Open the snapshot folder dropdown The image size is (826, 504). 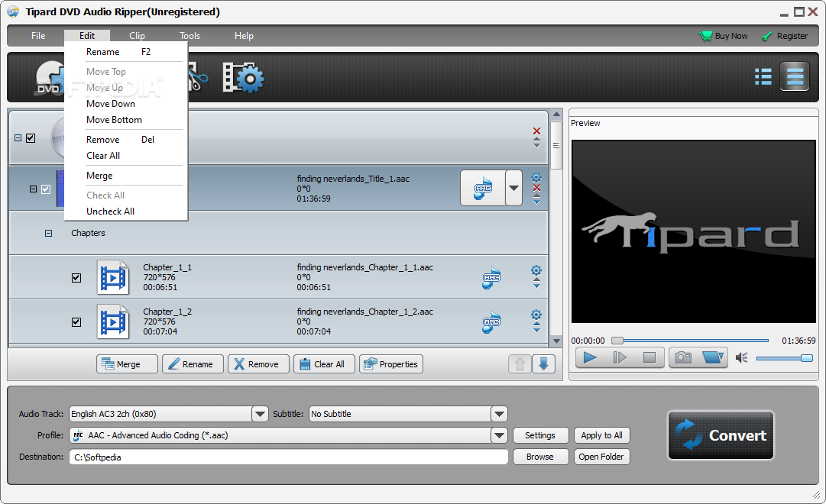pos(713,358)
